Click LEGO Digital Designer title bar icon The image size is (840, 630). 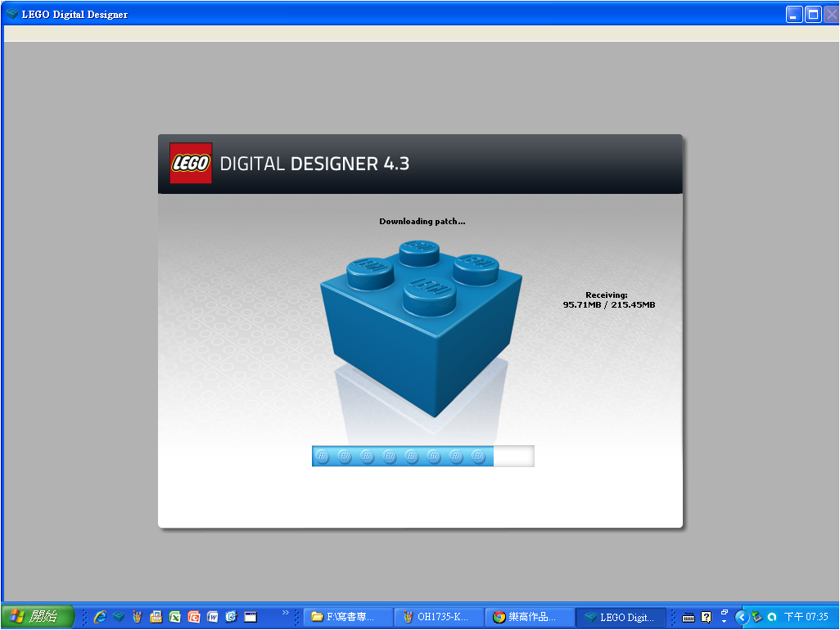(x=11, y=14)
